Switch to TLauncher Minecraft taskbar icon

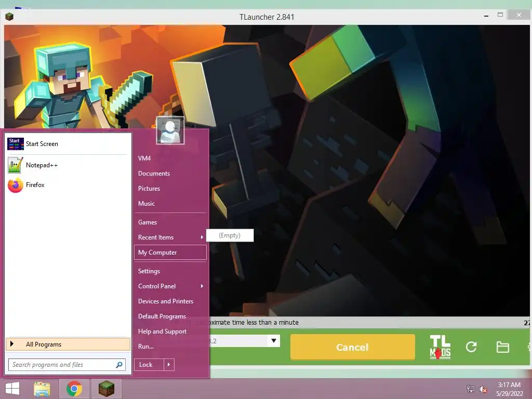[106, 389]
